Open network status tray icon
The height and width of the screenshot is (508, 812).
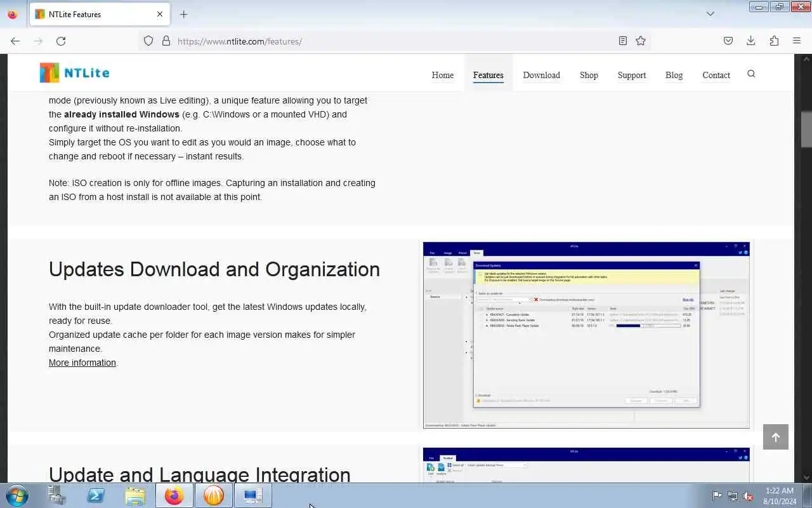point(733,496)
